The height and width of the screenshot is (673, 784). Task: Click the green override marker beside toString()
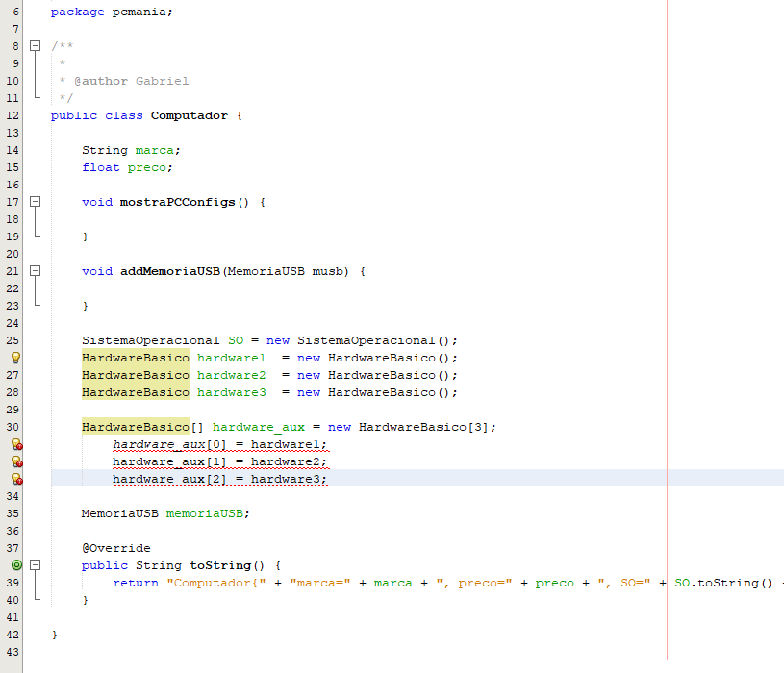click(16, 565)
